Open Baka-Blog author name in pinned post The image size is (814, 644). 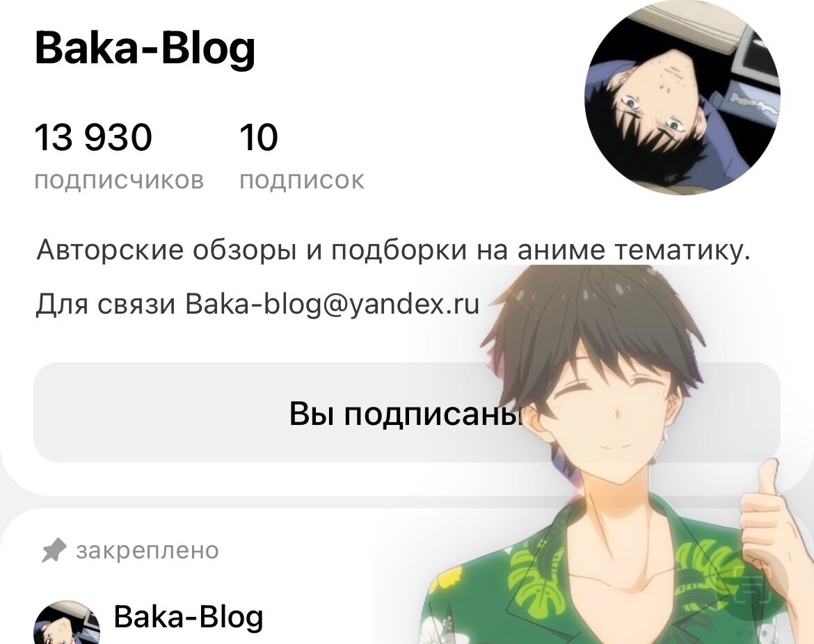189,616
